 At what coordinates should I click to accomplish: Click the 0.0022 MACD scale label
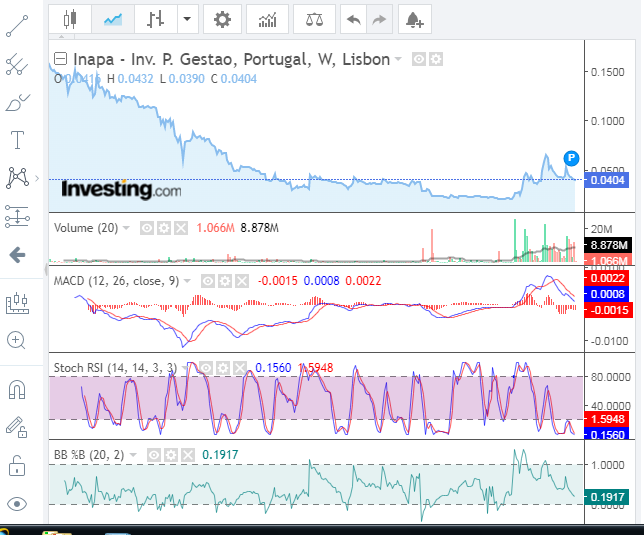607,278
